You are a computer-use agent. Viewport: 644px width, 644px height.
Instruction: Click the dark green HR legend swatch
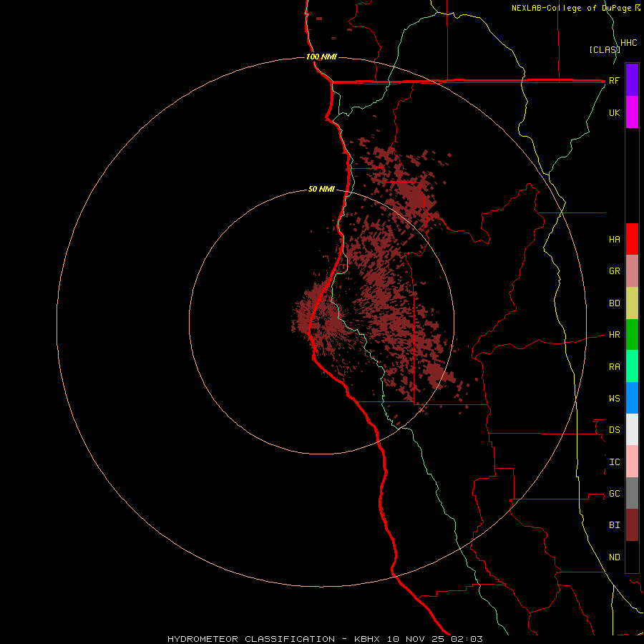pos(632,335)
